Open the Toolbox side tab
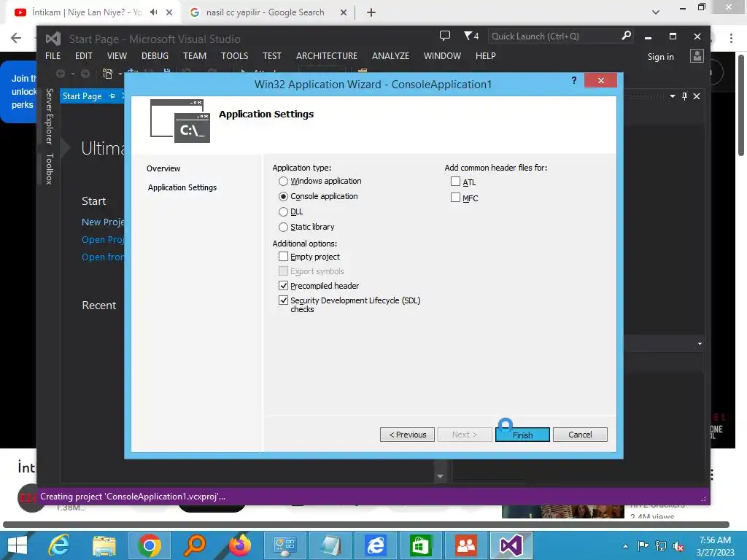Viewport: 747px width, 560px height. click(x=49, y=169)
